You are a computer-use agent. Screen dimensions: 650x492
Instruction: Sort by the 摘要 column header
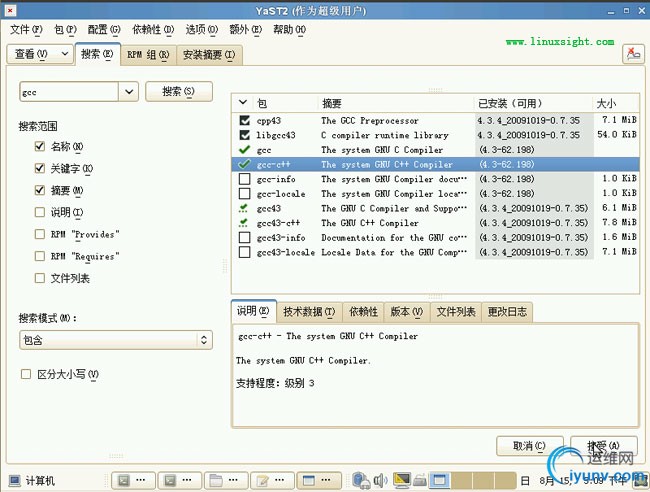pos(395,103)
